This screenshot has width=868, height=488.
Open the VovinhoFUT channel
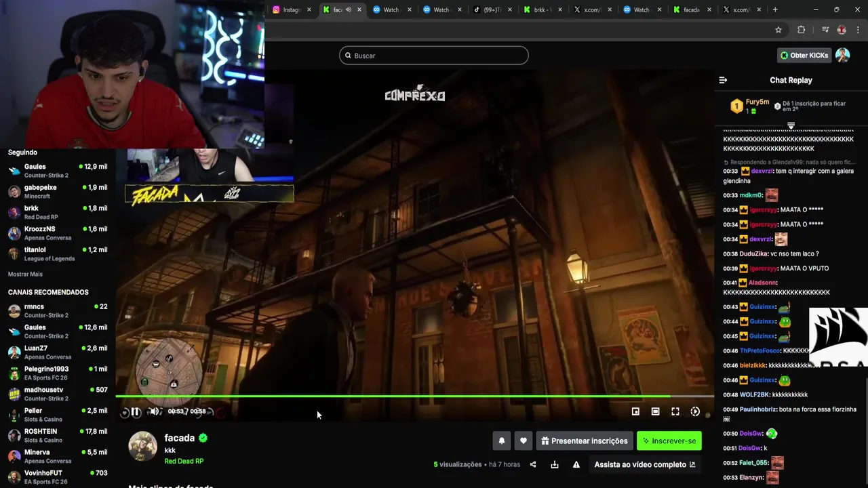(57, 477)
